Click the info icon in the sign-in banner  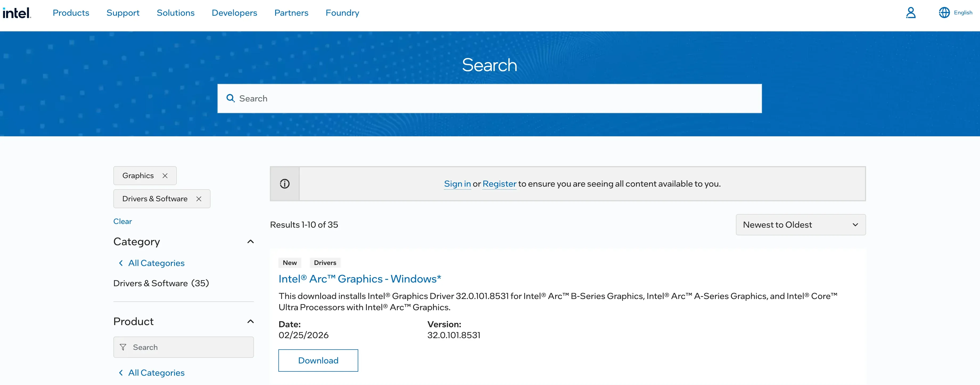tap(285, 184)
